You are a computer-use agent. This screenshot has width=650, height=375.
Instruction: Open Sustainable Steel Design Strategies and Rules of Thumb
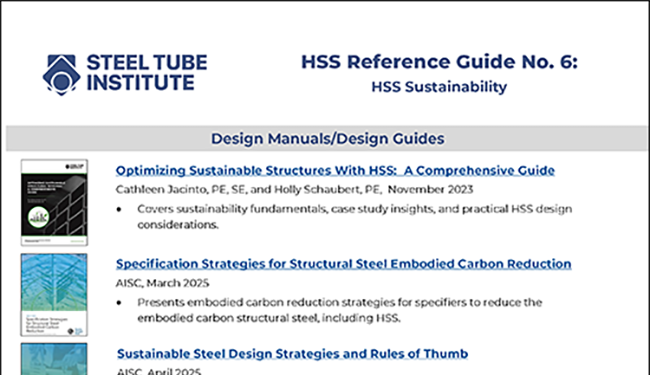point(292,353)
